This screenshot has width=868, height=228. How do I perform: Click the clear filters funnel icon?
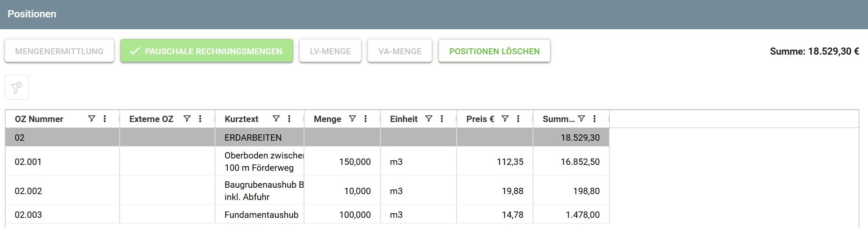coord(17,87)
